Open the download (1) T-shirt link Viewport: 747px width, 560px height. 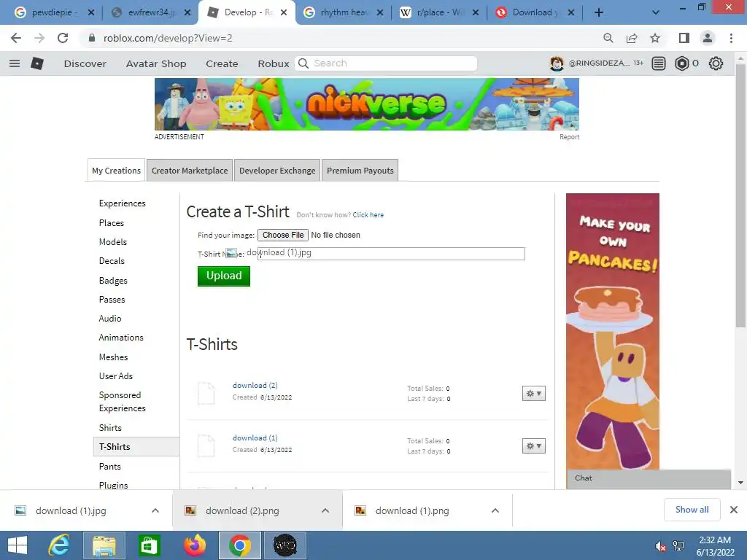pos(255,437)
